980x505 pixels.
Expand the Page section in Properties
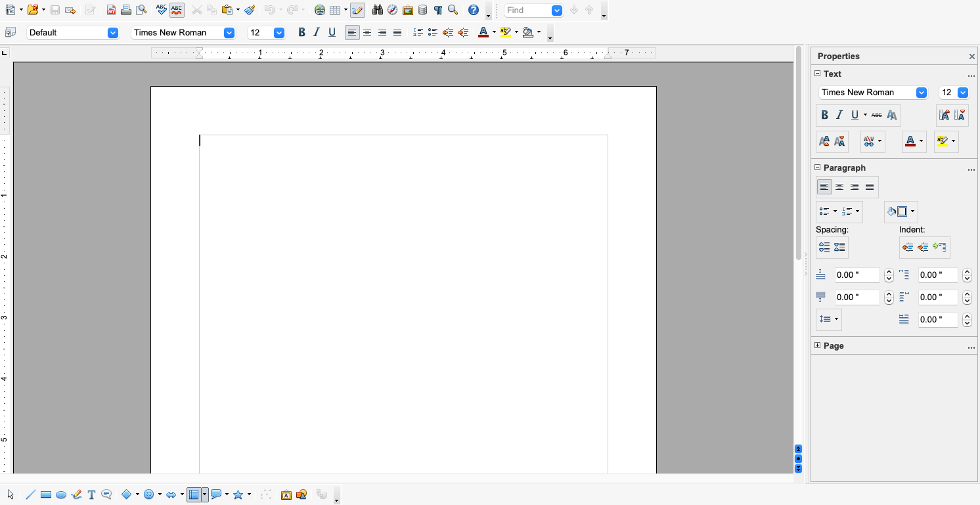click(x=818, y=345)
